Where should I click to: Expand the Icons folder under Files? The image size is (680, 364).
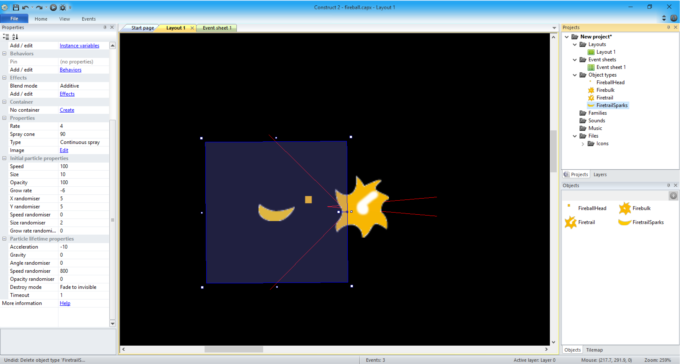582,144
